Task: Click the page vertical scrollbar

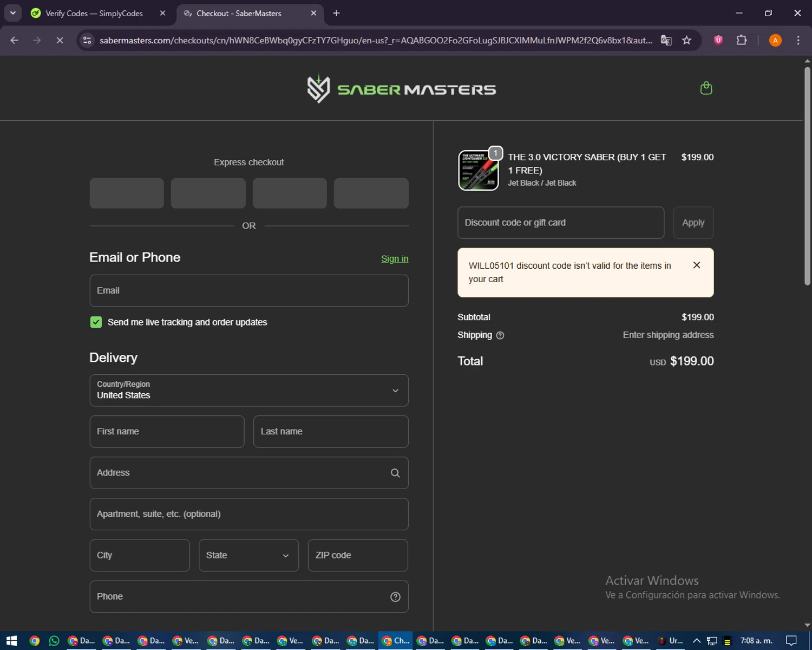Action: [807, 176]
